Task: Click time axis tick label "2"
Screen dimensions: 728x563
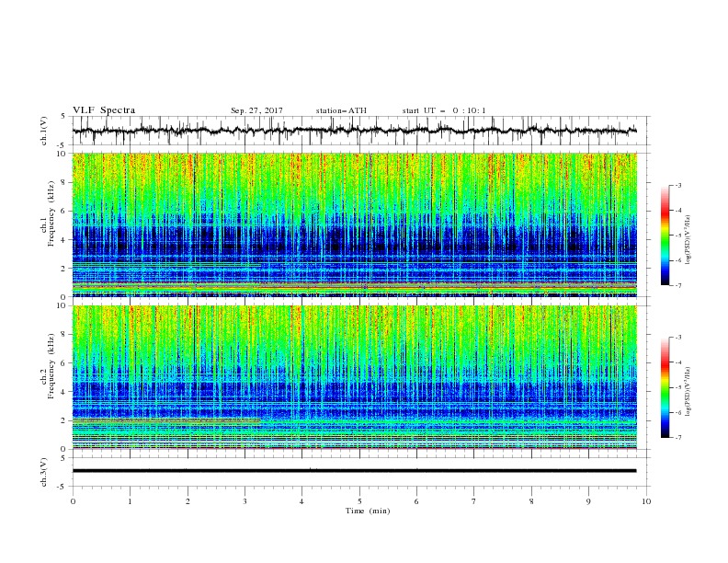Action: (x=188, y=501)
